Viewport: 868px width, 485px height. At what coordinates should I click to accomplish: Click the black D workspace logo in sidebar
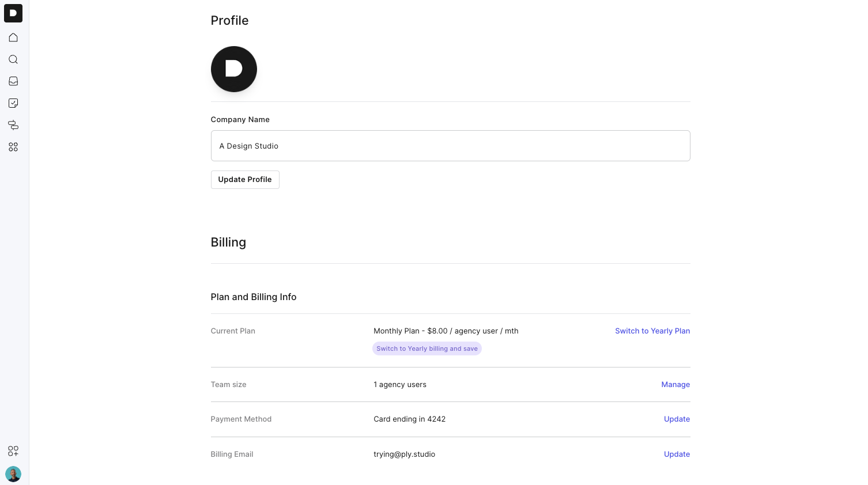tap(13, 13)
